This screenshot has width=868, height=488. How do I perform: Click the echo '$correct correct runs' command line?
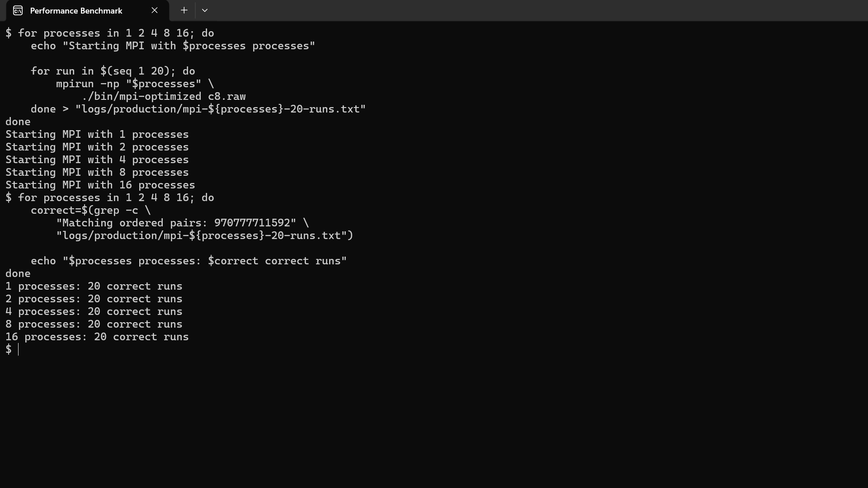click(189, 261)
